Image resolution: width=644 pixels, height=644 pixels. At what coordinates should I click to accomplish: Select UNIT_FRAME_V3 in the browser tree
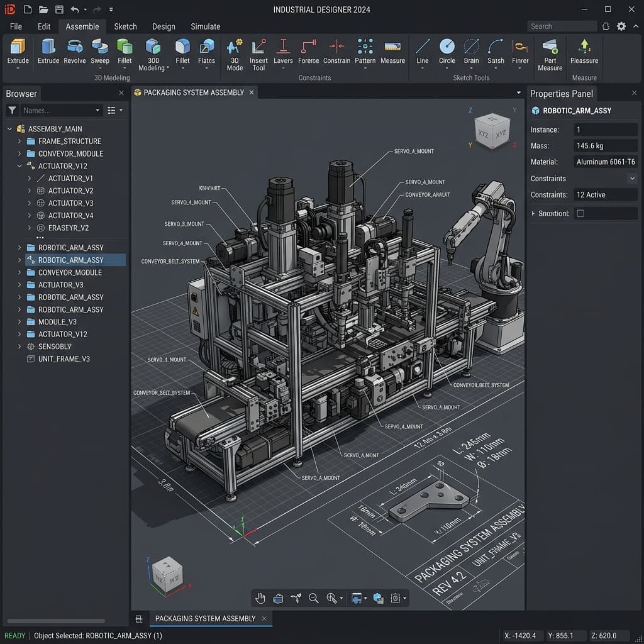[x=64, y=359]
